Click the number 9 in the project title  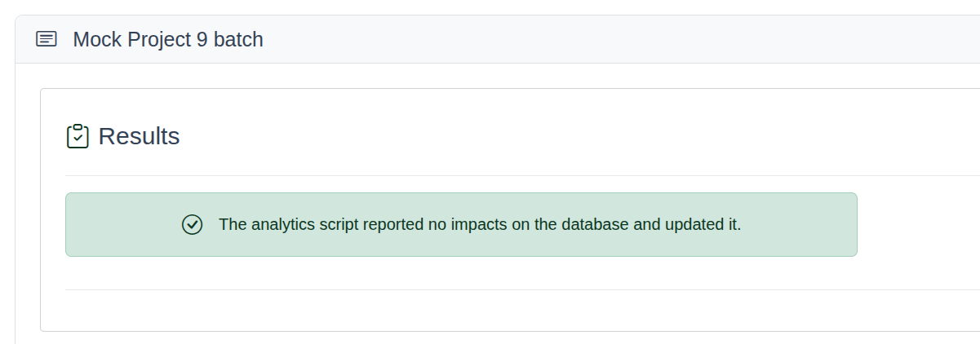[202, 39]
